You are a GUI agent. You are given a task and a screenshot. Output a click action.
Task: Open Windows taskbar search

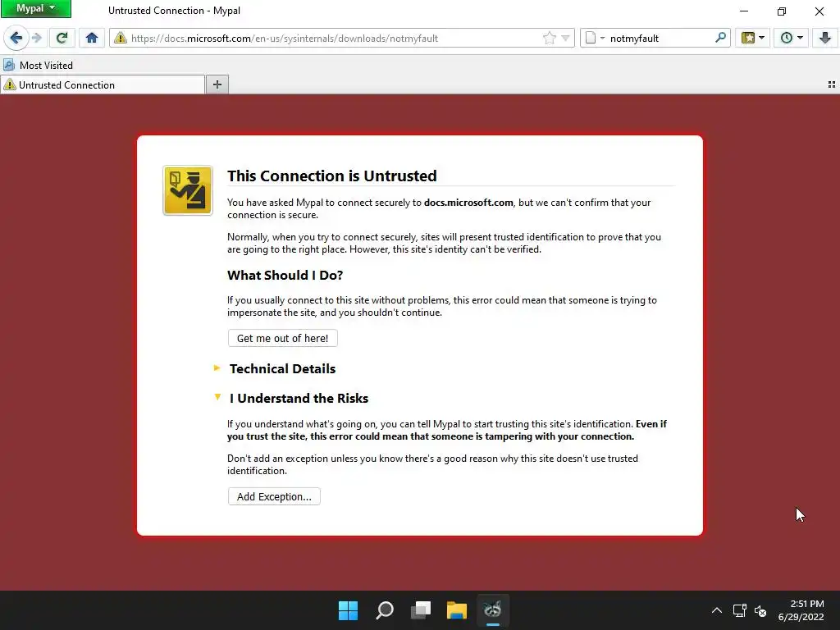tap(385, 610)
